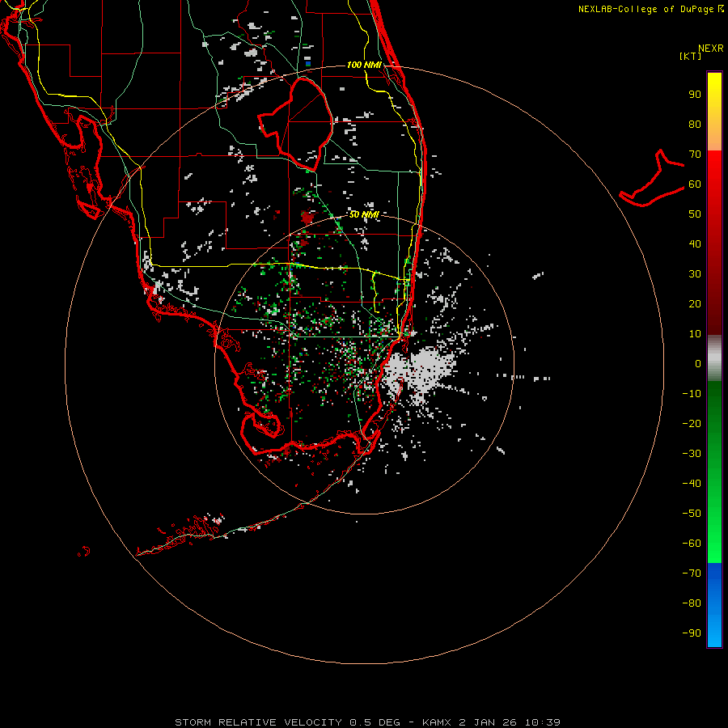Viewport: 728px width, 728px height.
Task: Click the legend value 80
Action: (x=695, y=125)
